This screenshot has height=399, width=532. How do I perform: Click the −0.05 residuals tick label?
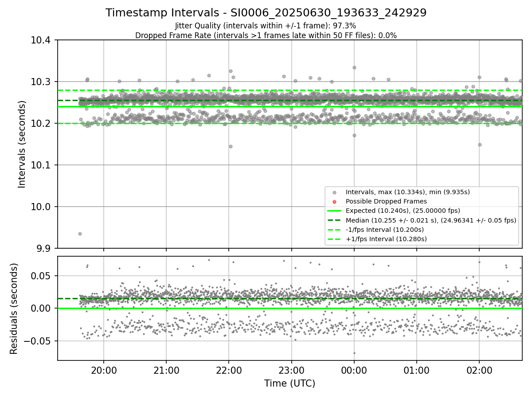[x=37, y=341]
